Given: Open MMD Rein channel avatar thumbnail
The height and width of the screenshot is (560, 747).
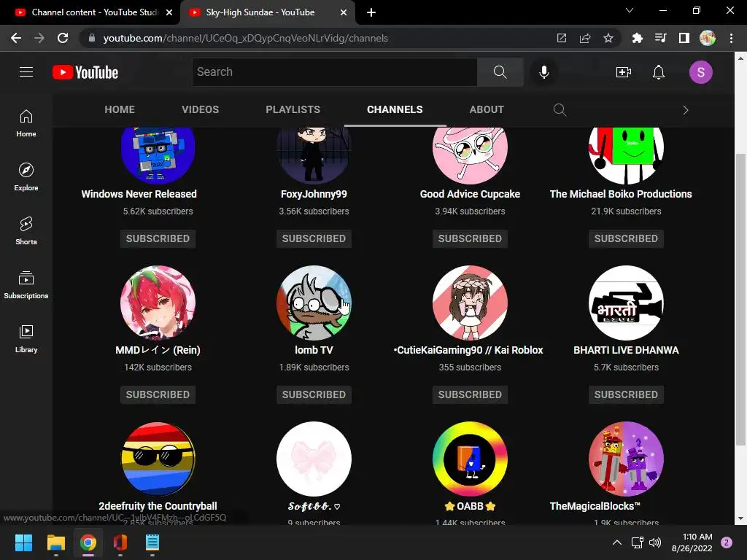Looking at the screenshot, I should point(158,303).
